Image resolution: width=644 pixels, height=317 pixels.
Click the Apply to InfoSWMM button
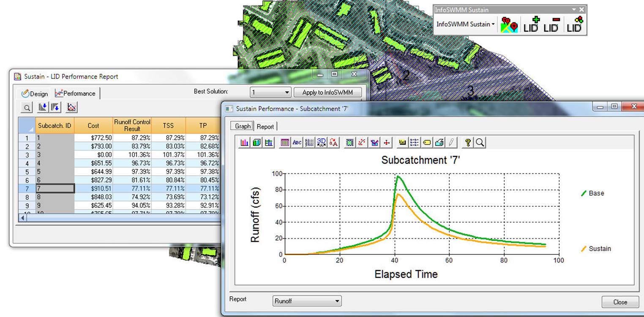tap(327, 92)
